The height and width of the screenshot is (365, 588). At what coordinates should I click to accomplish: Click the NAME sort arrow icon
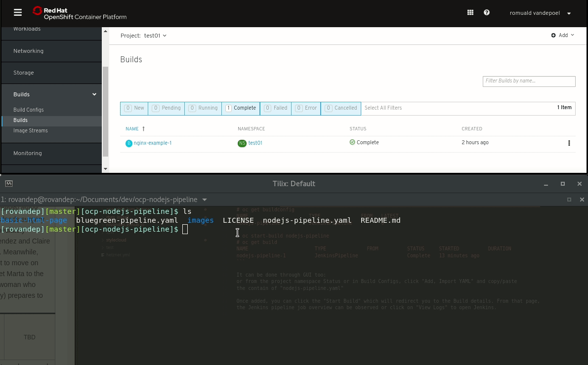(143, 129)
